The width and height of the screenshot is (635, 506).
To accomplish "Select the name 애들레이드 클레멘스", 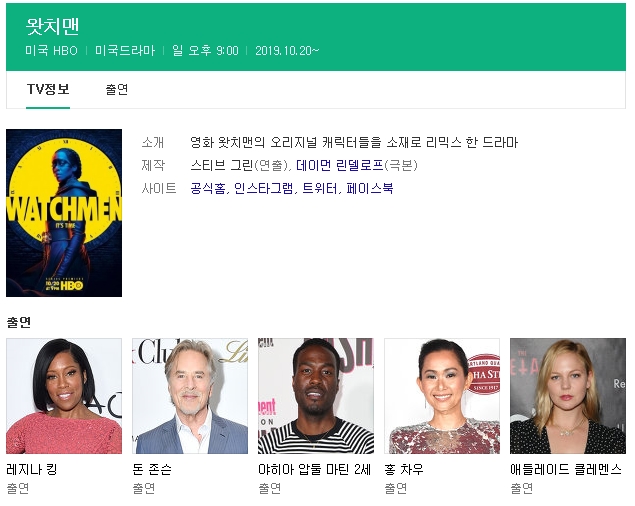I will tap(566, 470).
